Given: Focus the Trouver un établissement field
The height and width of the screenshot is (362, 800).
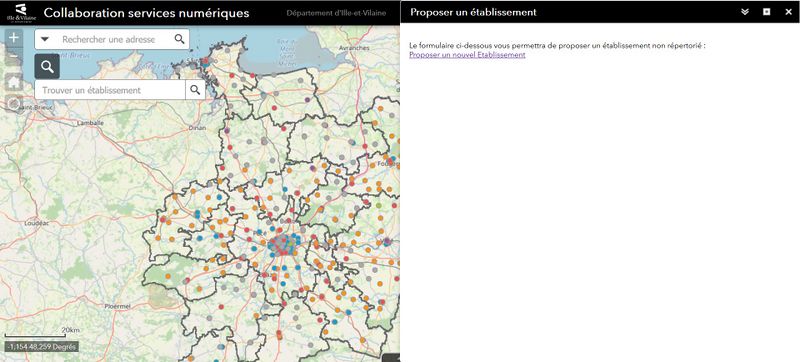Looking at the screenshot, I should pos(110,90).
